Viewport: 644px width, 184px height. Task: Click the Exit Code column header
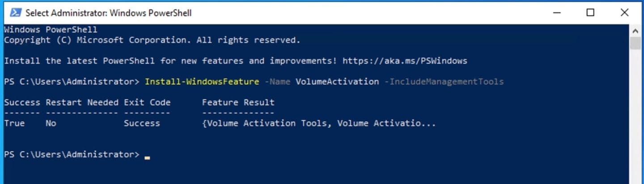pyautogui.click(x=147, y=102)
